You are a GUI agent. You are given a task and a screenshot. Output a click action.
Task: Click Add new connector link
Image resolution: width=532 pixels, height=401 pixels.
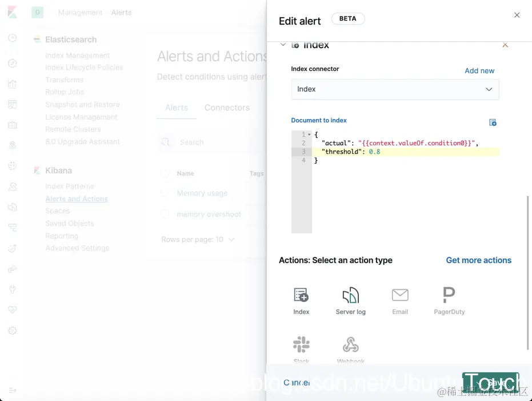[479, 70]
